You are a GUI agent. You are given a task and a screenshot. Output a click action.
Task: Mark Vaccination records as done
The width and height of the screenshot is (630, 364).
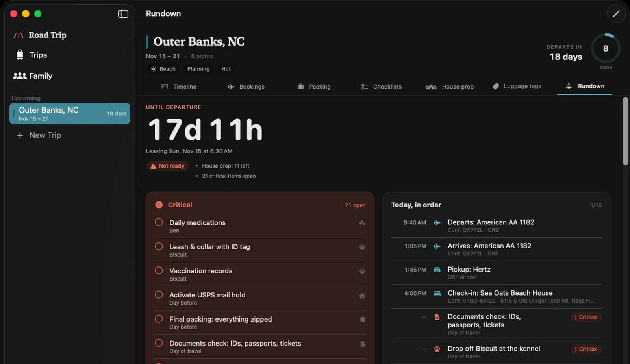159,270
